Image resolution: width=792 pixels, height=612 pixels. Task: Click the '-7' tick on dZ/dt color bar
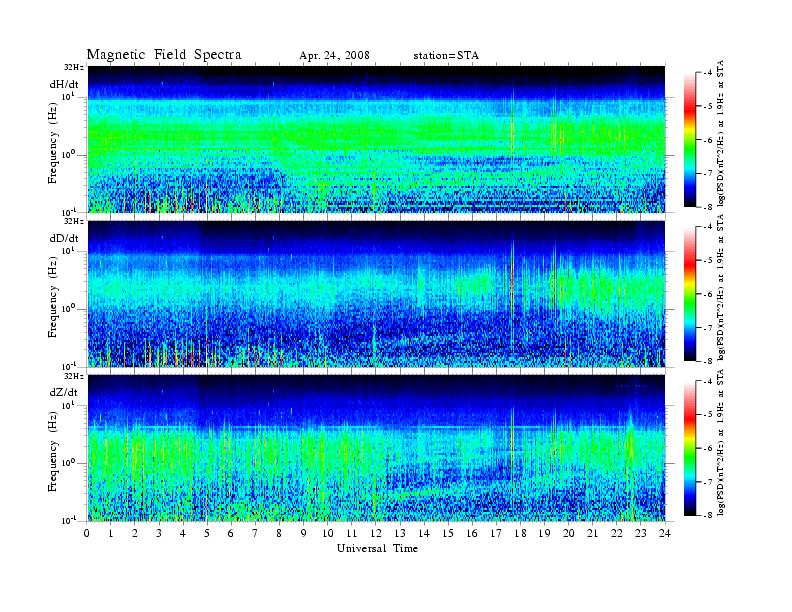pos(708,482)
